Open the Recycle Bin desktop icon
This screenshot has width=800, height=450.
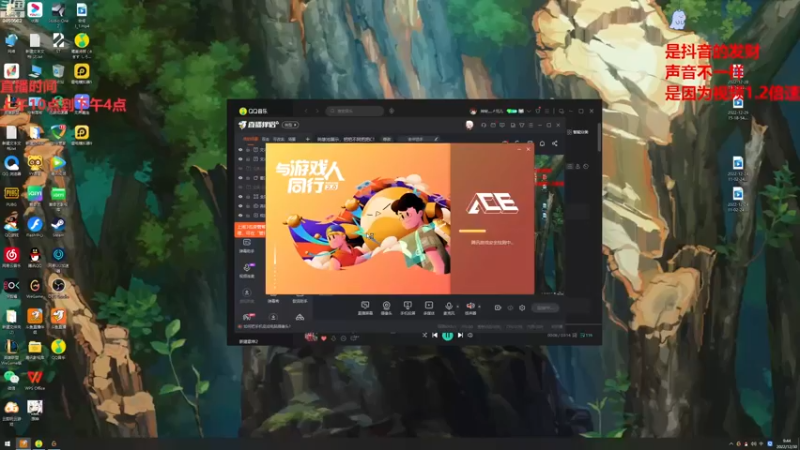pos(58,73)
